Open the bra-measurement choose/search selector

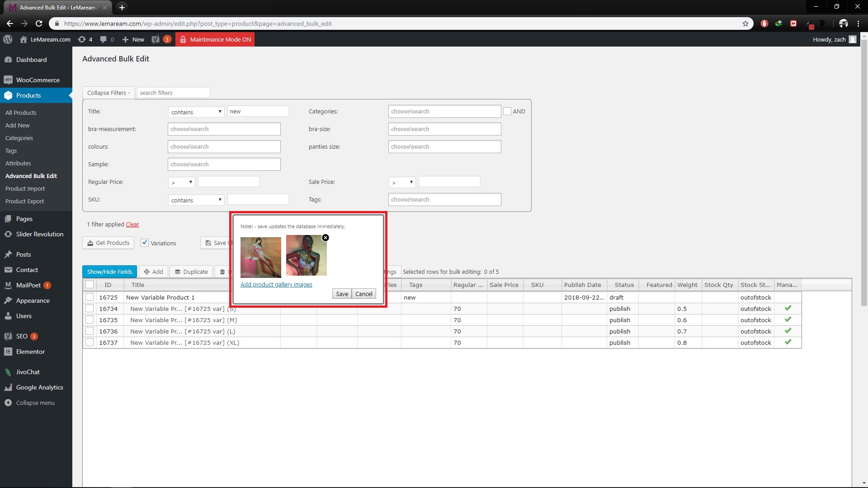coord(224,129)
